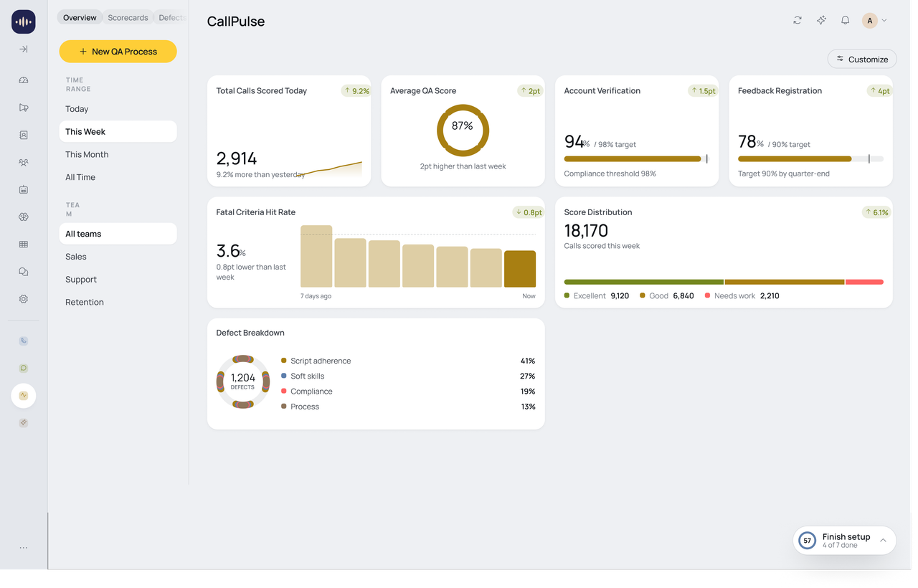This screenshot has height=588, width=918.
Task: Click the Customize button
Action: 862,60
